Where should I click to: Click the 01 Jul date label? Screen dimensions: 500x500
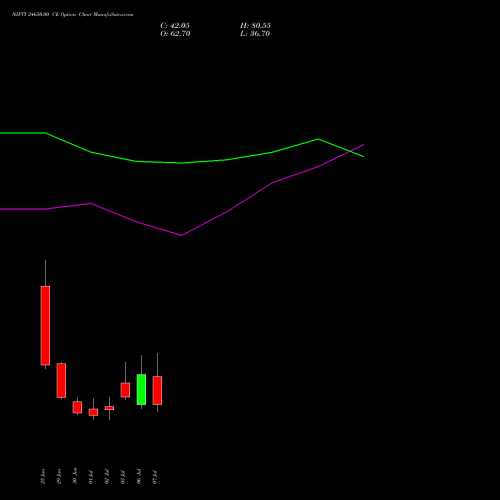91,477
